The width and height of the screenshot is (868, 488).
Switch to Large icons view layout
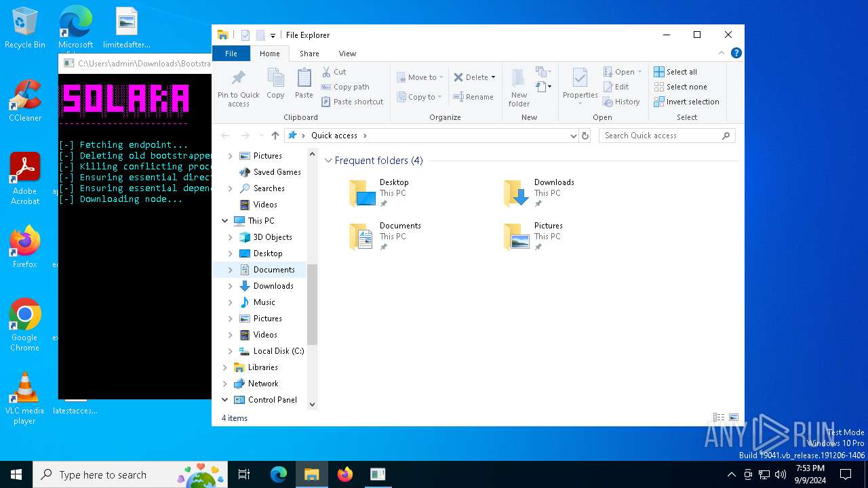733,418
